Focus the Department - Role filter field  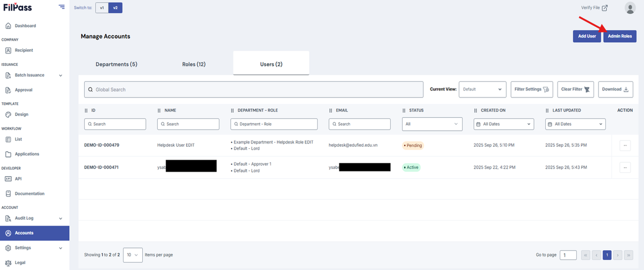(274, 124)
